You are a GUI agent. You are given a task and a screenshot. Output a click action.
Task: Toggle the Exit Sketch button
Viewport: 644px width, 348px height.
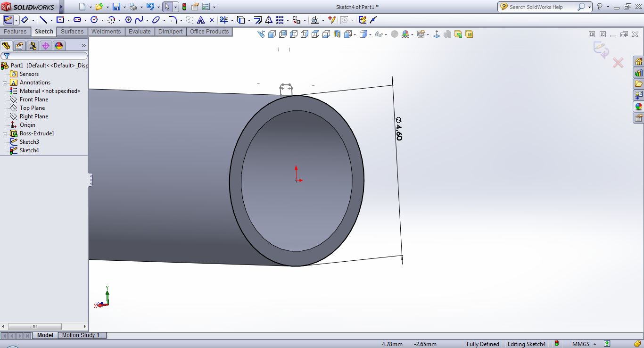pyautogui.click(x=8, y=20)
